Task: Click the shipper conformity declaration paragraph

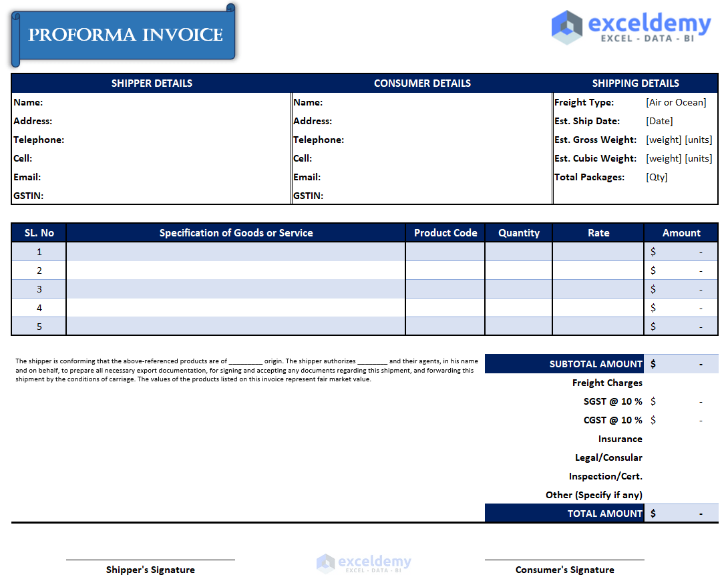Action: [x=246, y=370]
